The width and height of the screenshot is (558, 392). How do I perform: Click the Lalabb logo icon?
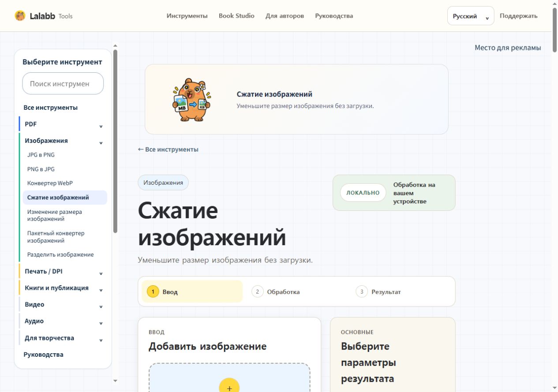tap(20, 16)
